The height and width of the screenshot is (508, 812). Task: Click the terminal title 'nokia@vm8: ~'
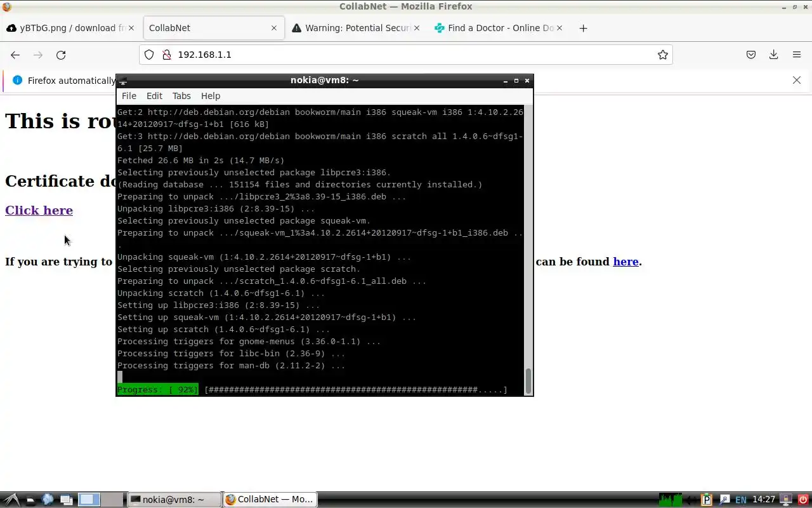(324, 81)
